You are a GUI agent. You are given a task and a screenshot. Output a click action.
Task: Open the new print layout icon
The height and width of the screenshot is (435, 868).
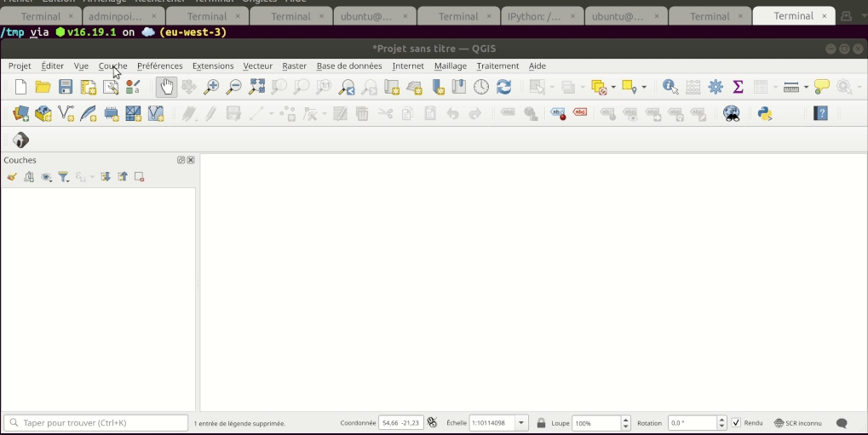(88, 87)
